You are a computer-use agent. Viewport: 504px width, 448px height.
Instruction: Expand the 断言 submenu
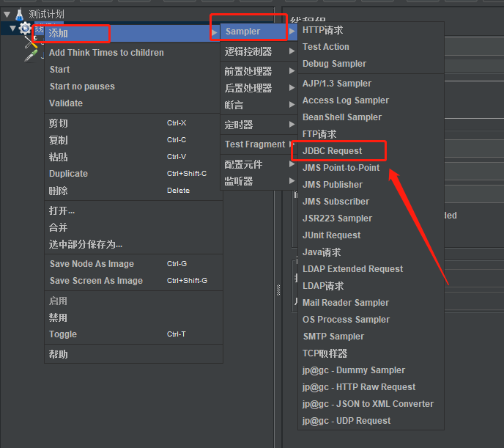pyautogui.click(x=259, y=105)
